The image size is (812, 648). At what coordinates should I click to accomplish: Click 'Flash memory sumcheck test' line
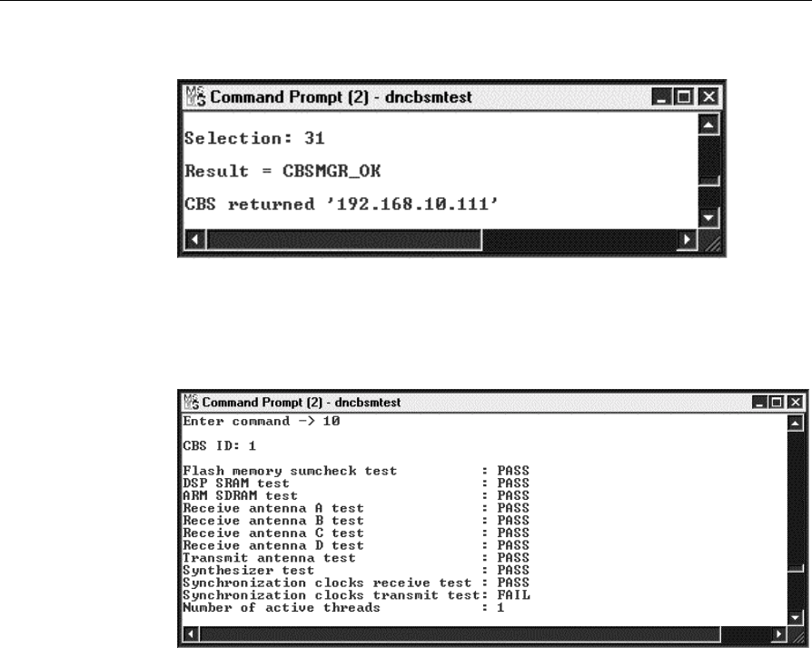356,471
